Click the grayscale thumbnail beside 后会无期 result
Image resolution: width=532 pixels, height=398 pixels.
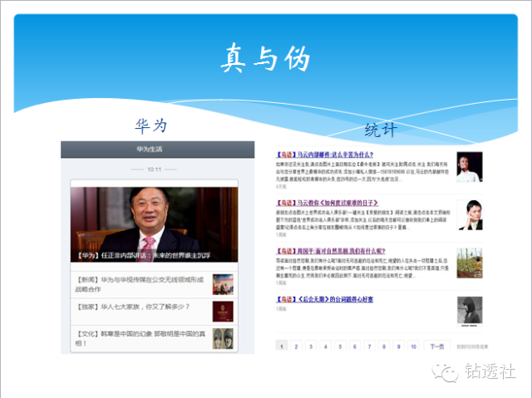coord(470,312)
